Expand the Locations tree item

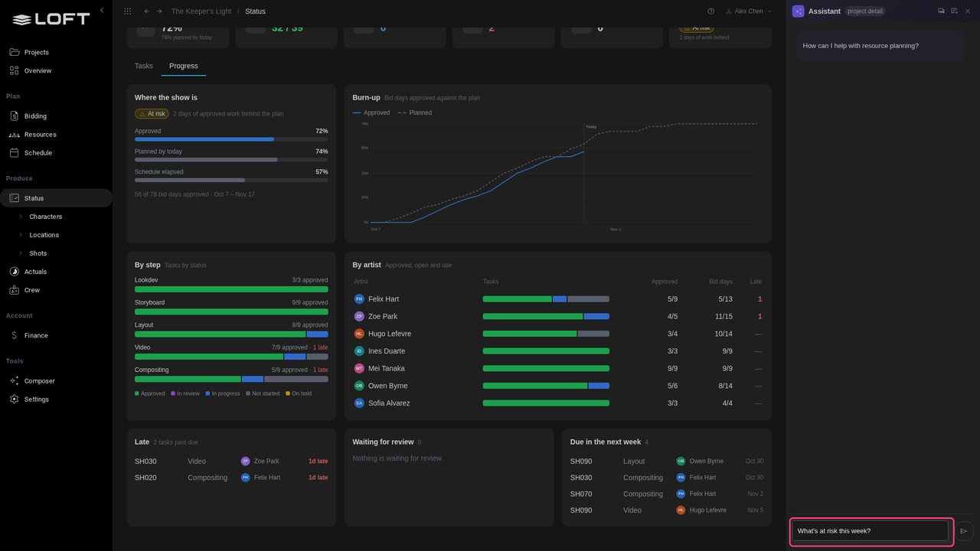(x=21, y=235)
